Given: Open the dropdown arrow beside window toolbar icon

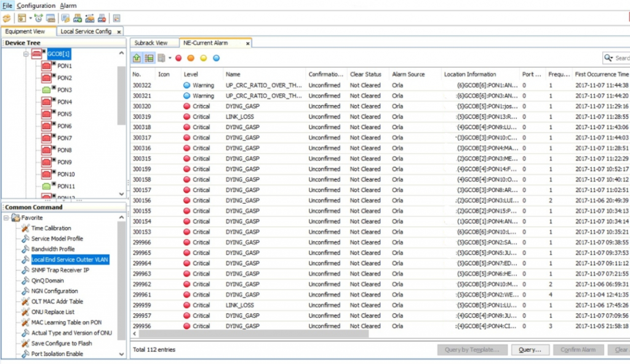Looking at the screenshot, I should tap(30, 18).
